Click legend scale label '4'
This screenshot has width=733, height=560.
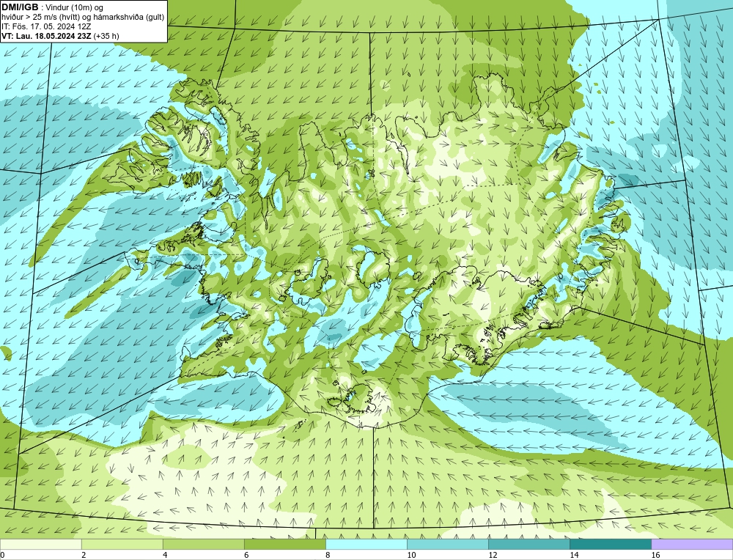165,555
